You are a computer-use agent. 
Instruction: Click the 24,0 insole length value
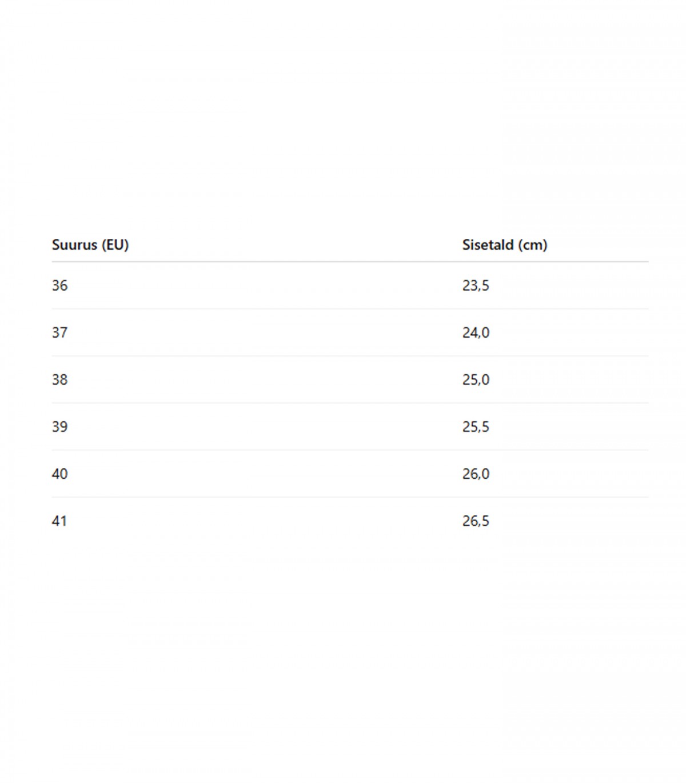click(x=476, y=333)
